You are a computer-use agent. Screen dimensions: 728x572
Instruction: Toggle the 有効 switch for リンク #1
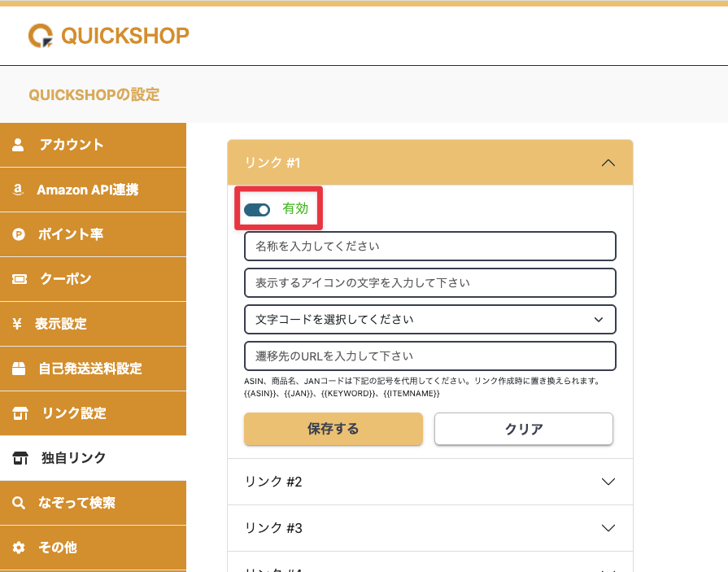(257, 210)
